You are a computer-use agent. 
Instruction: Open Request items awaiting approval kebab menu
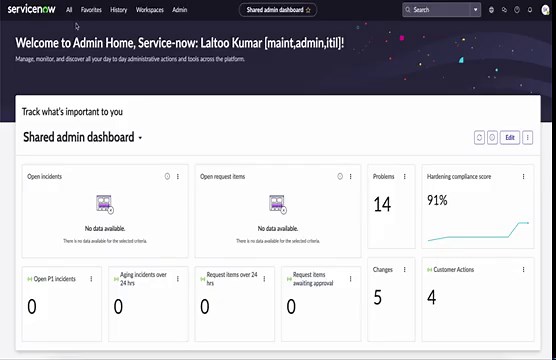(351, 279)
